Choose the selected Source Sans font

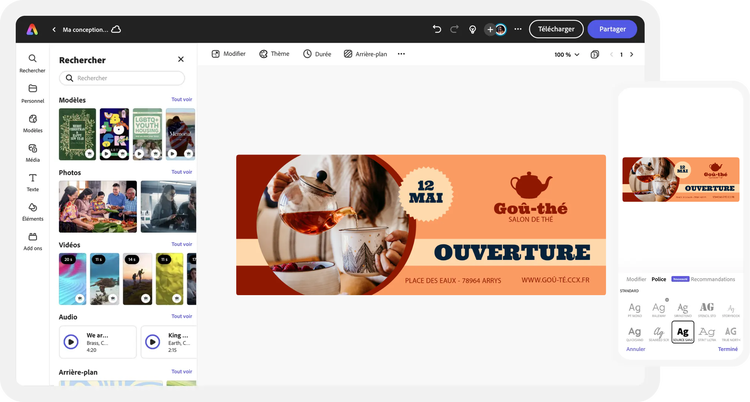coord(683,332)
